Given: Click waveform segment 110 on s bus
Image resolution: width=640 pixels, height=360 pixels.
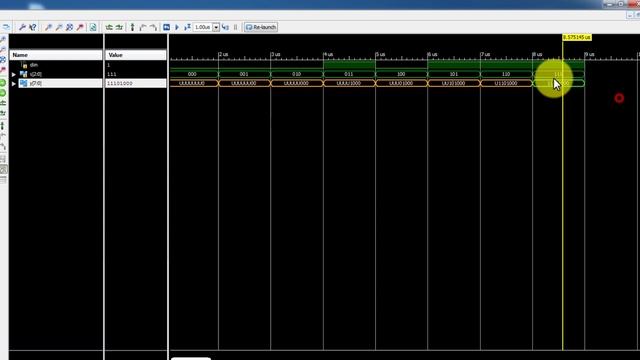Looking at the screenshot, I should pos(506,74).
